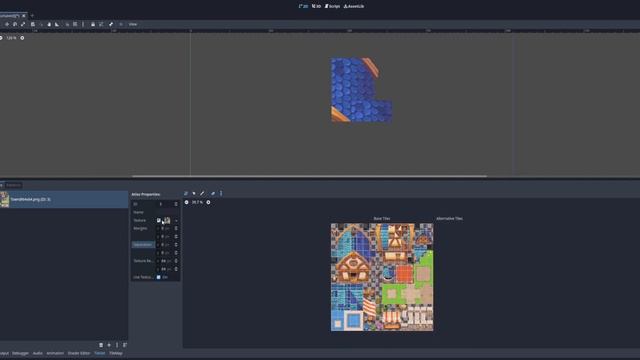The image size is (640, 360).
Task: Click the Base Tiles heading
Action: (x=382, y=219)
